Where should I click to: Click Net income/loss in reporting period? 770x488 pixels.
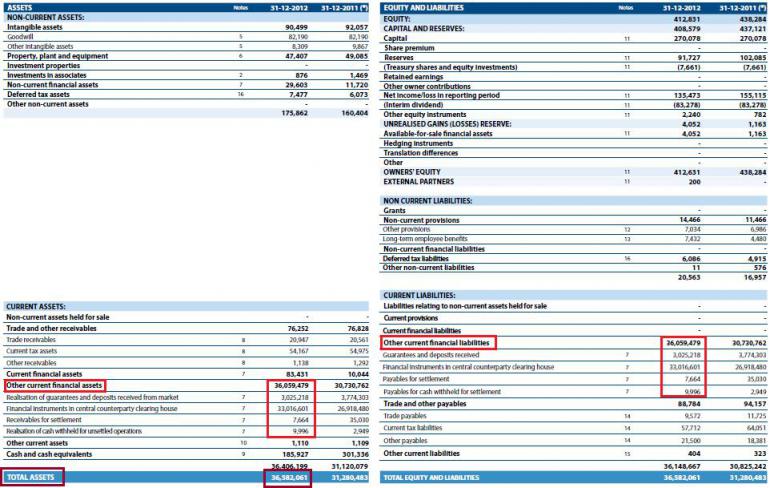[441, 95]
